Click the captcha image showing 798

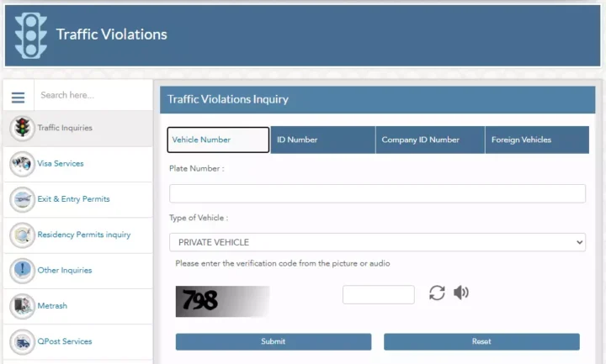click(222, 301)
